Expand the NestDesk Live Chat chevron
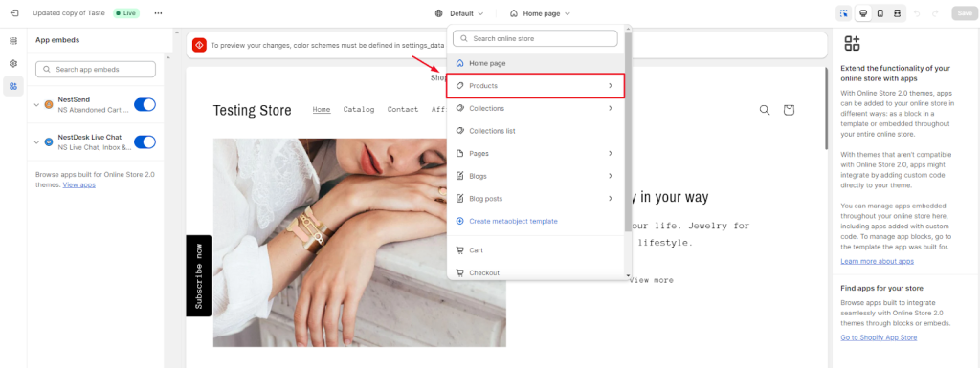Viewport: 980px width, 368px height. pos(37,142)
